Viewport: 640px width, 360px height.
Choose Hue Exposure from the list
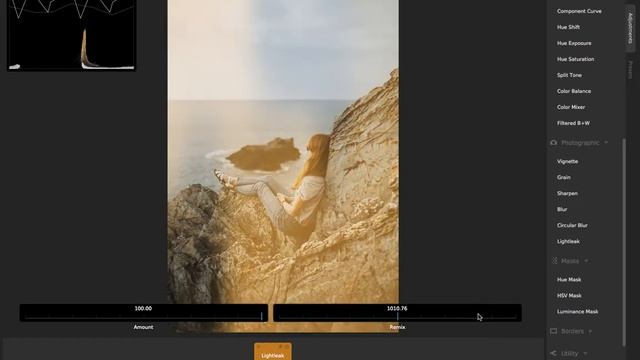click(574, 43)
